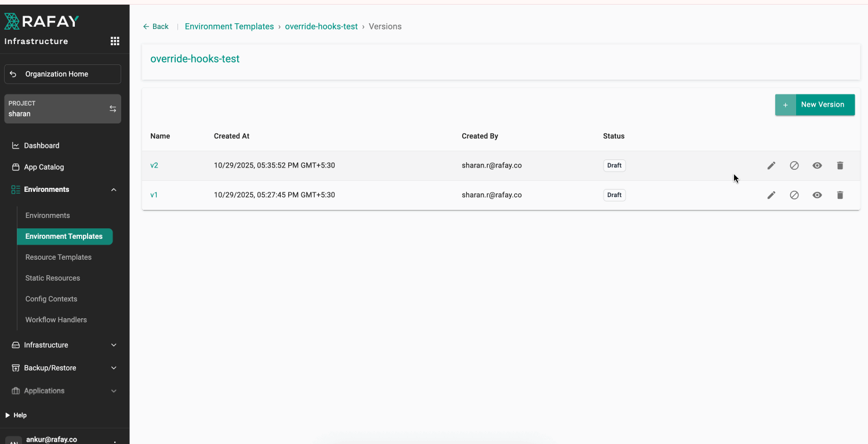Open Resource Templates in sidebar
The height and width of the screenshot is (444, 868).
point(59,257)
